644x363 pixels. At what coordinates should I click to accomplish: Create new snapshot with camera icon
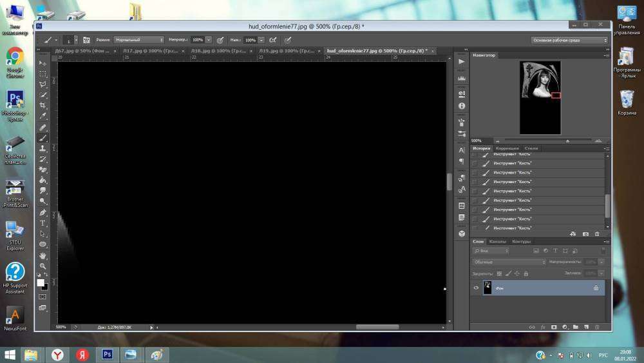585,234
